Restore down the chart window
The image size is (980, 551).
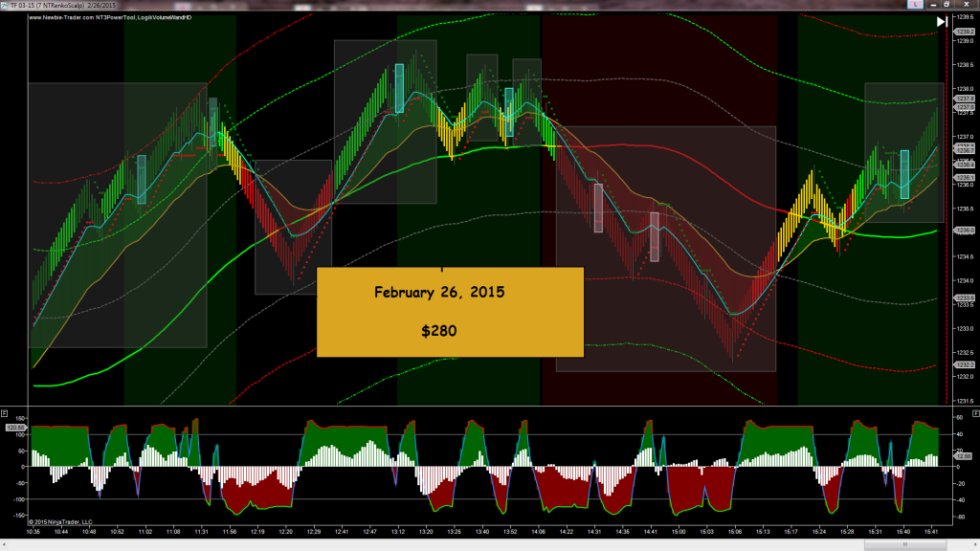[x=947, y=5]
